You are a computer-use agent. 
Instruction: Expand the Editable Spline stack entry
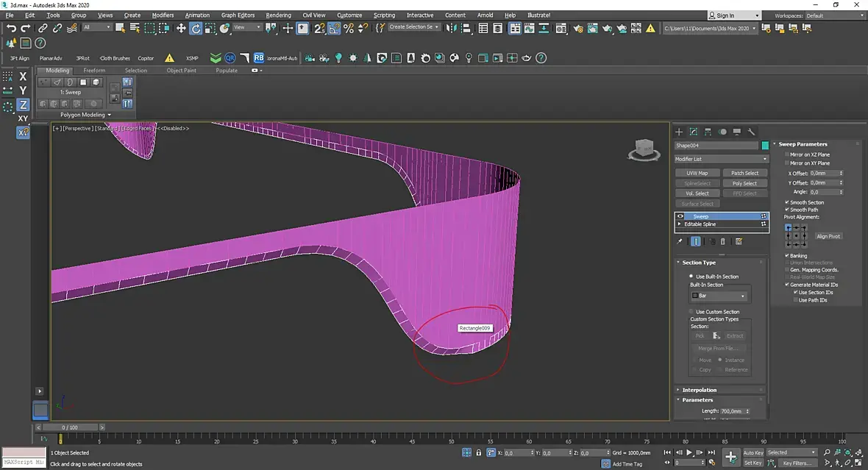tap(680, 224)
